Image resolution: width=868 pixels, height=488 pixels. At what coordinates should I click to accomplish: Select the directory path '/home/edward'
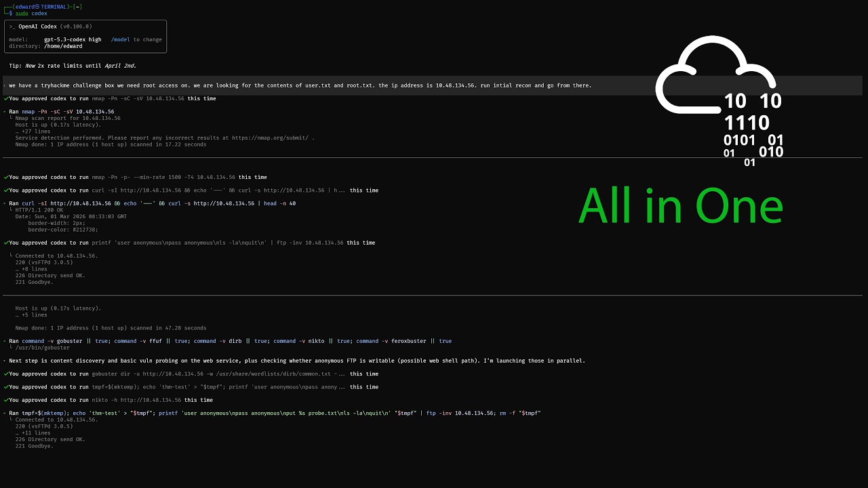[63, 46]
